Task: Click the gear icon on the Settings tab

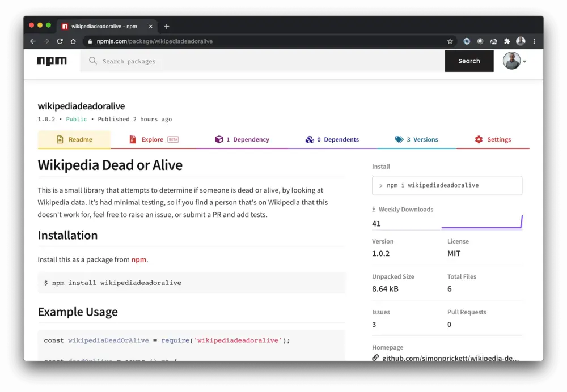Action: pos(478,139)
